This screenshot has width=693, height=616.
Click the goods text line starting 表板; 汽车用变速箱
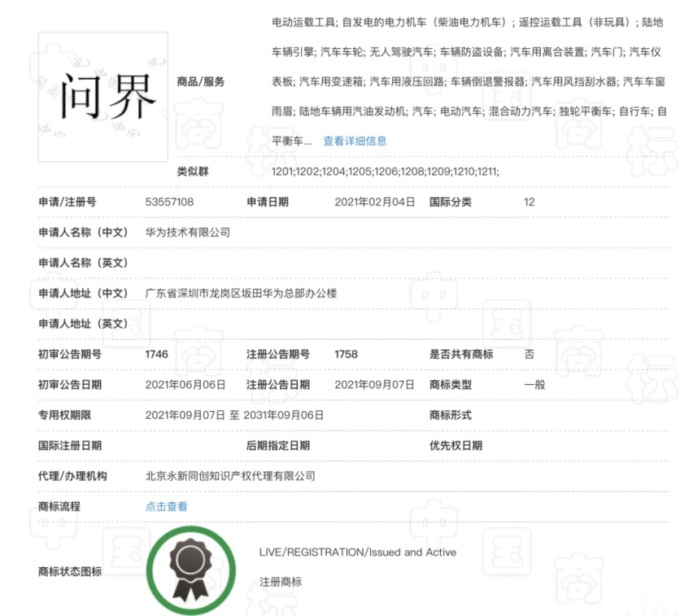469,82
